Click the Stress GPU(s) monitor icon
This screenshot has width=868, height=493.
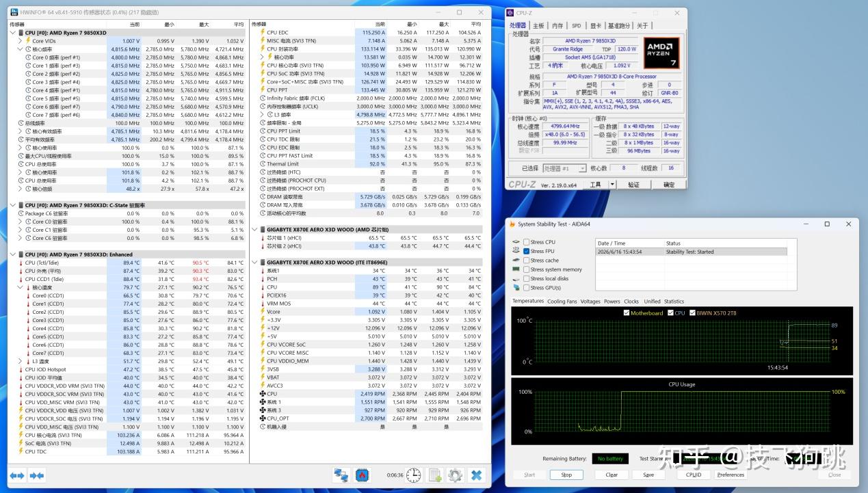[x=516, y=288]
